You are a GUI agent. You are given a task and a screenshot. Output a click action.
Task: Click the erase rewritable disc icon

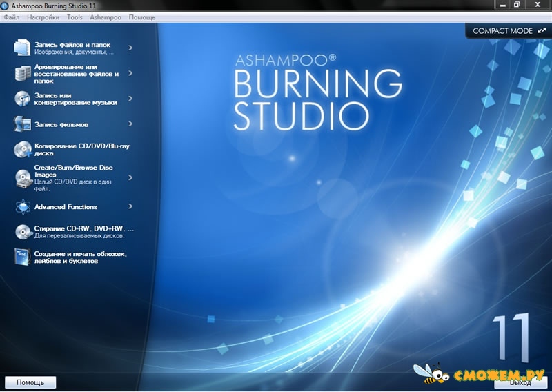coord(23,232)
